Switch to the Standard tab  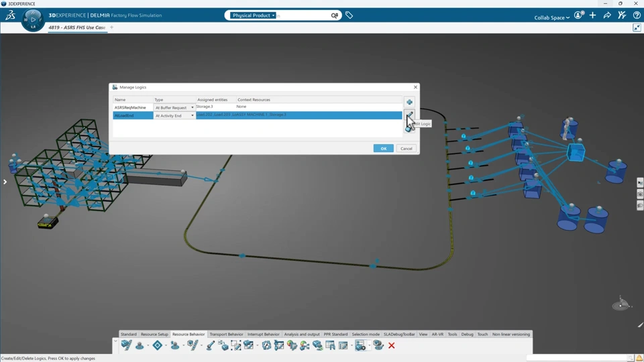[129, 335]
